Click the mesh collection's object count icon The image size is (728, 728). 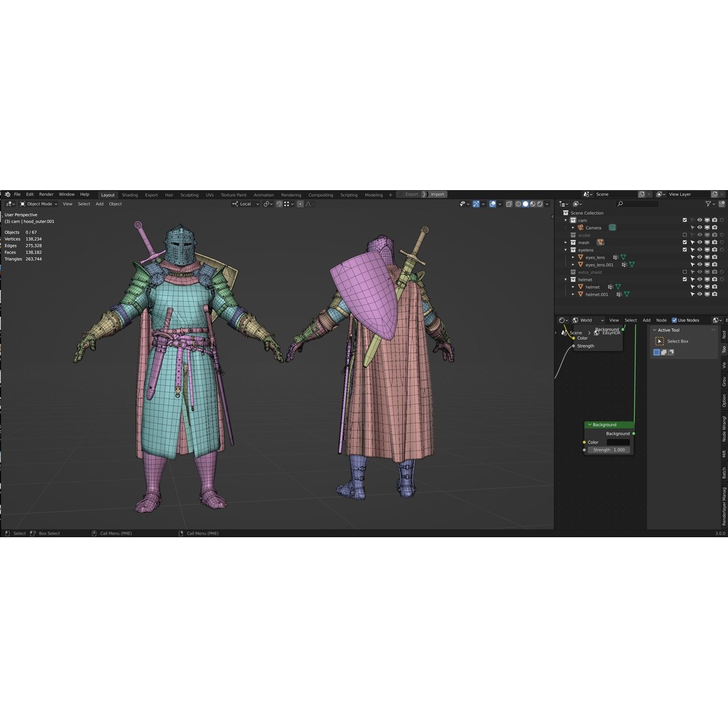point(601,243)
